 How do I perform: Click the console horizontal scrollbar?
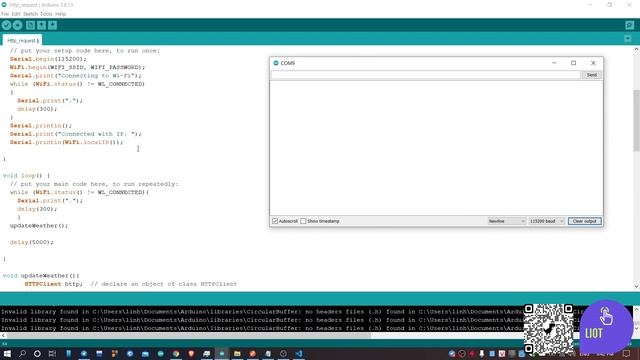(x=189, y=336)
